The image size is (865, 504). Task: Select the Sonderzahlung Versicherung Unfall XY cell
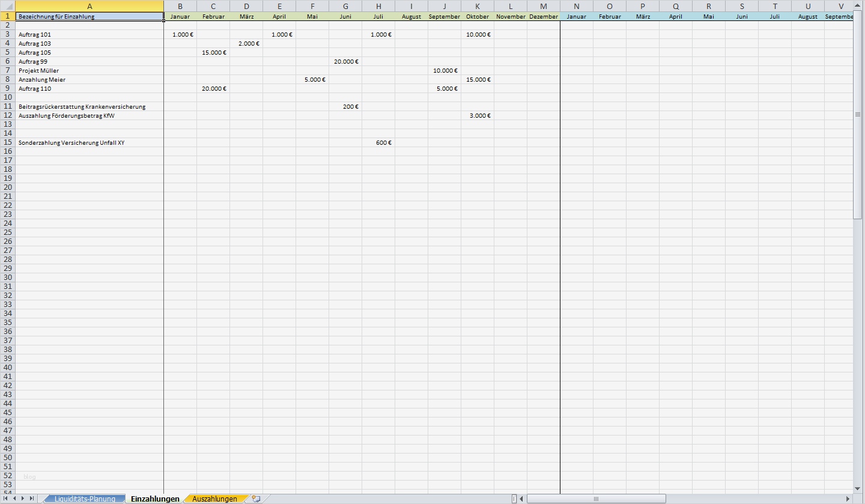tap(90, 142)
